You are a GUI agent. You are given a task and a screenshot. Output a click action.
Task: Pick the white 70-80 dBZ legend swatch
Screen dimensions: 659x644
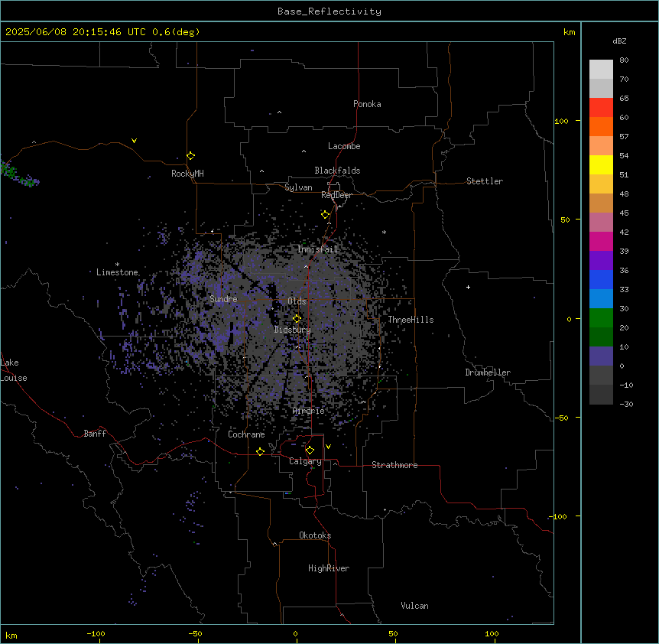601,70
